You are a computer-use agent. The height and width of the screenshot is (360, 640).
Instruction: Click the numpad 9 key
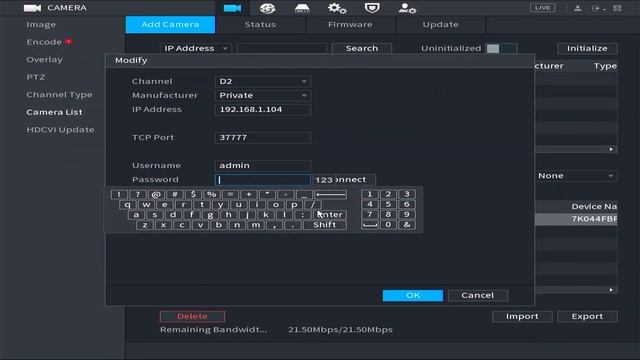pyautogui.click(x=407, y=215)
